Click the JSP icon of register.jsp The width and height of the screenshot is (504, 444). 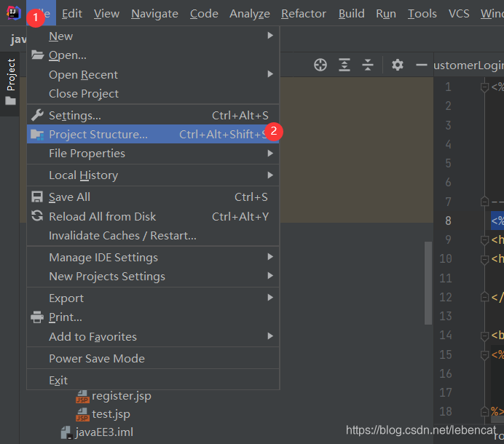click(x=82, y=397)
